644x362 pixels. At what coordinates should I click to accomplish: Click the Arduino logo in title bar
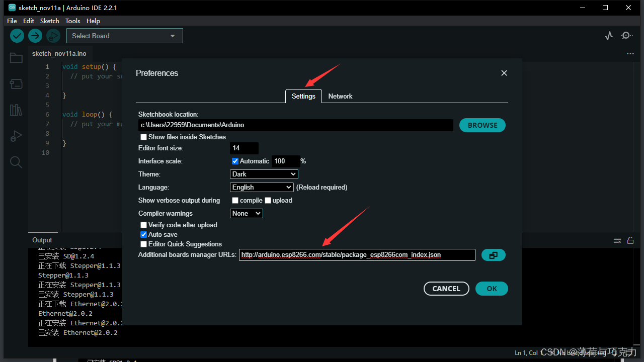(x=12, y=8)
